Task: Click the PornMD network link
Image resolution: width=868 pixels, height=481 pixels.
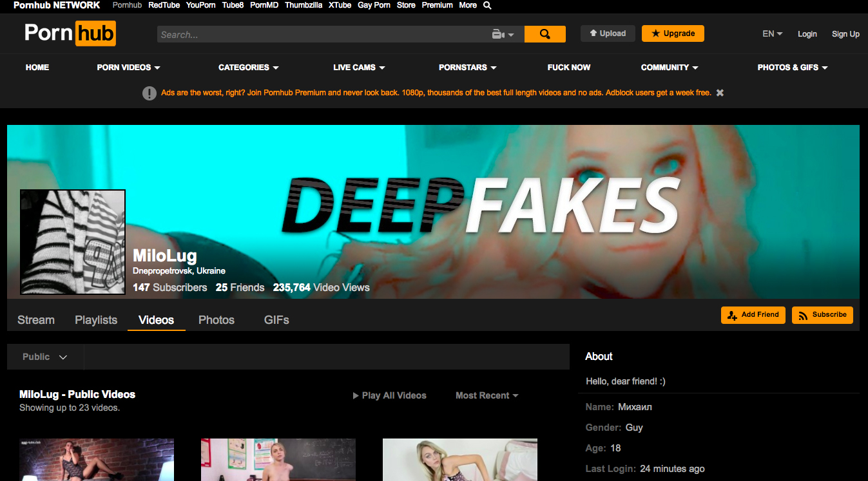Action: tap(265, 5)
